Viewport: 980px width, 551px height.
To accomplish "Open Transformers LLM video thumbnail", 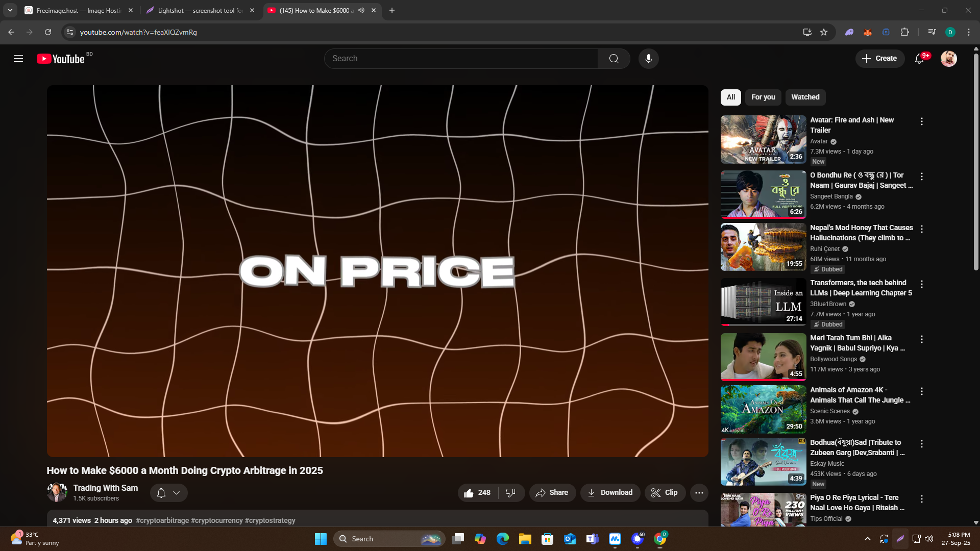I will (763, 302).
